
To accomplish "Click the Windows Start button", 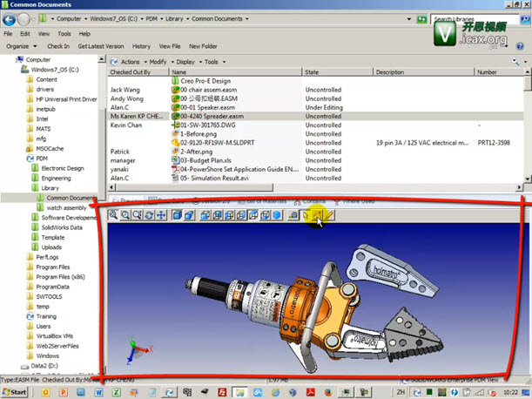I will pos(14,391).
